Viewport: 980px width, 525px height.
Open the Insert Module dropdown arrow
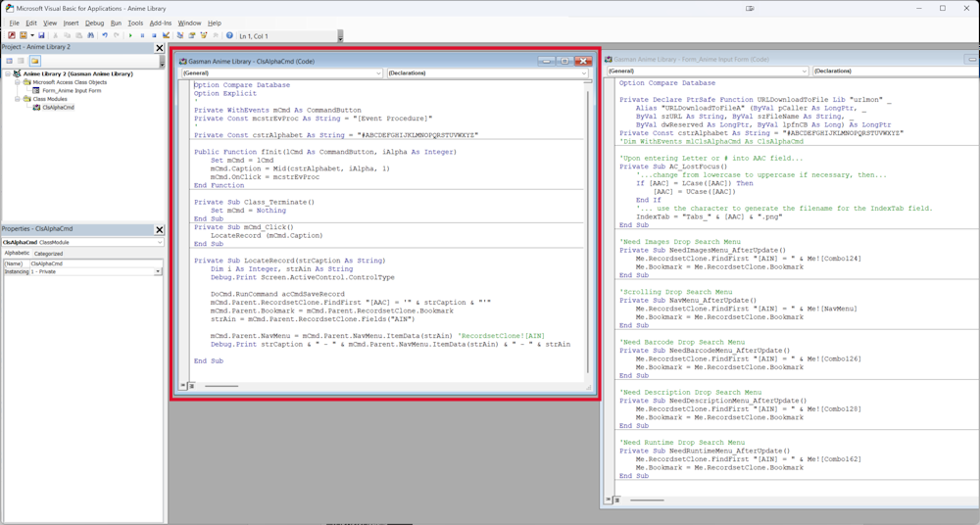click(x=32, y=35)
